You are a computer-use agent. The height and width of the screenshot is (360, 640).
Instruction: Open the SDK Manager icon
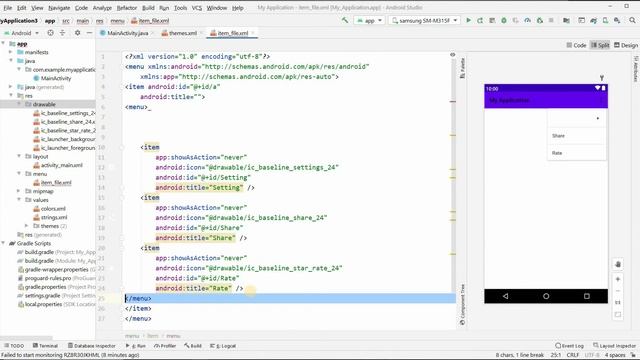pyautogui.click(x=617, y=20)
